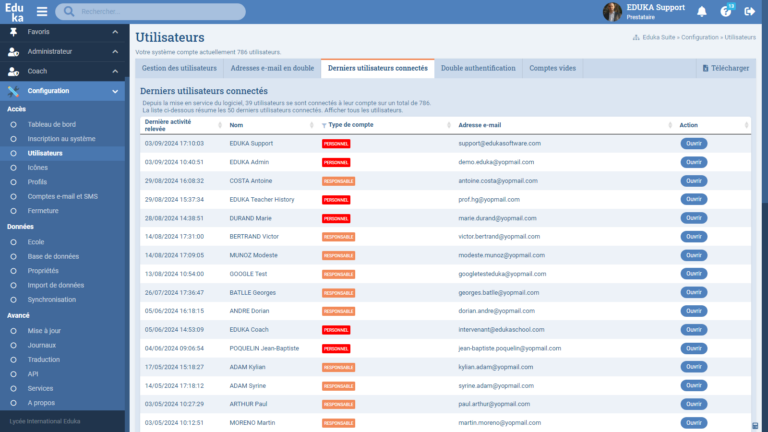Viewport: 768px width, 432px height.
Task: Open the Double authentification tab
Action: (x=478, y=68)
